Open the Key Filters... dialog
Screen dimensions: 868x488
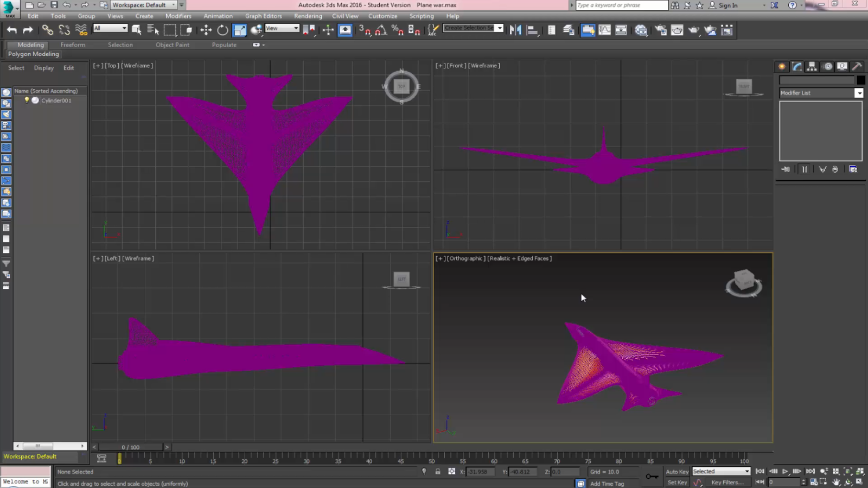(727, 482)
